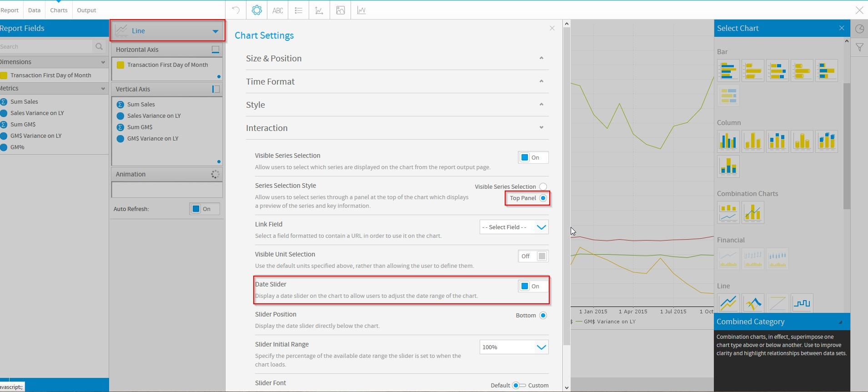Image resolution: width=868 pixels, height=392 pixels.
Task: Open the Data tab
Action: pyautogui.click(x=34, y=10)
